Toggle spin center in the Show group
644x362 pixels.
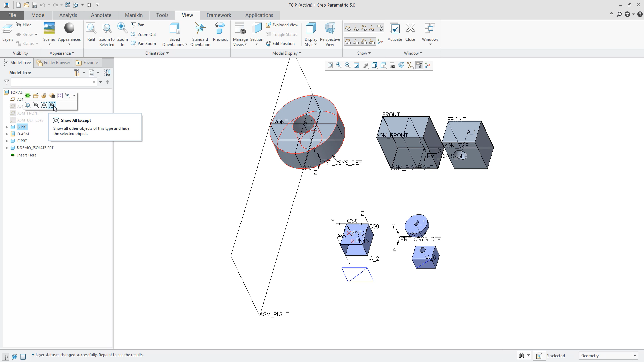point(380,42)
